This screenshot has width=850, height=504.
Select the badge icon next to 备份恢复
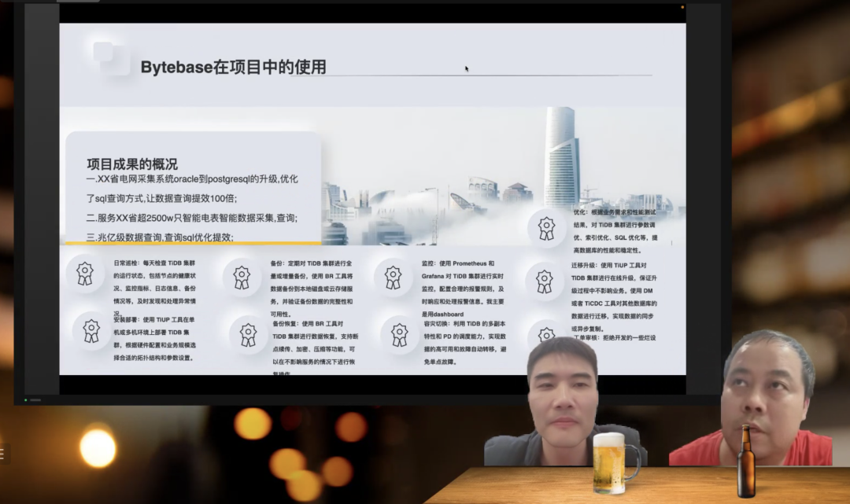coord(248,335)
